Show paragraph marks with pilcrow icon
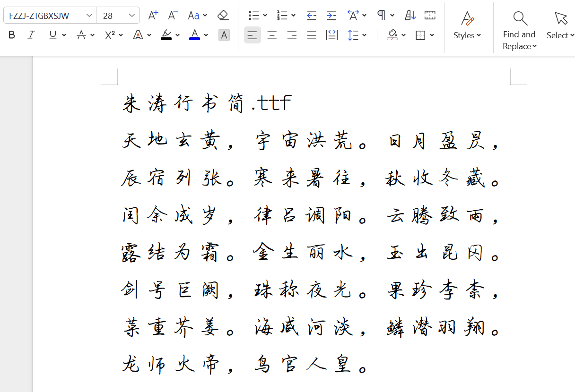Screen dimensions: 575x392 coord(382,15)
